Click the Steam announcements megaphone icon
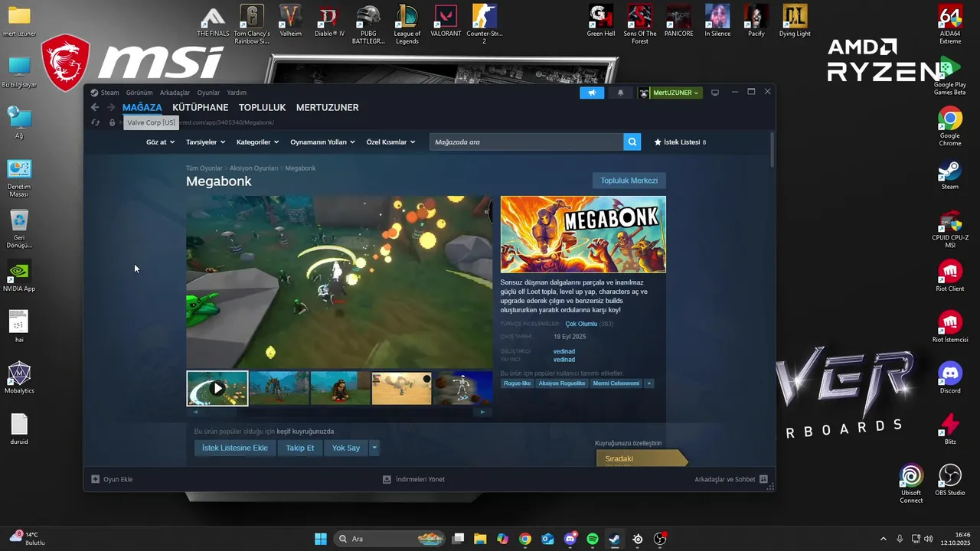 (591, 93)
